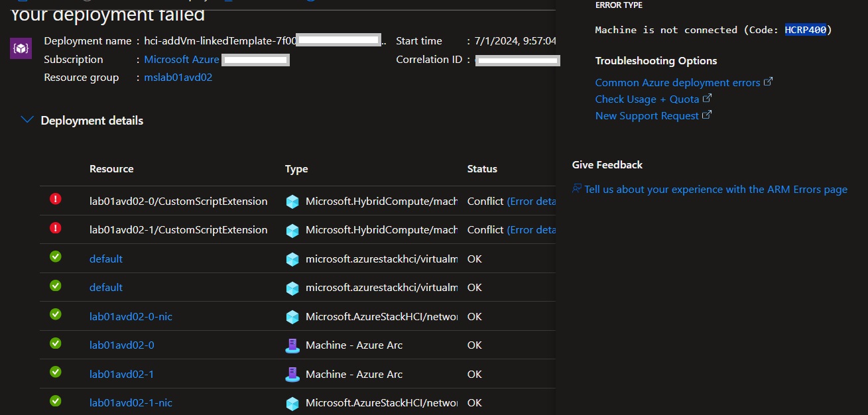Click highlighted error code HCRP400

pos(806,30)
